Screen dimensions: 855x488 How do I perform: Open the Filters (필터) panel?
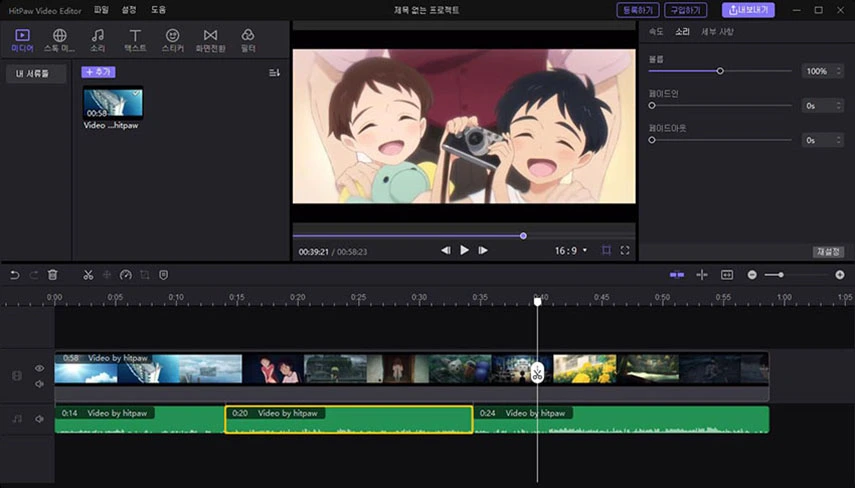point(248,40)
